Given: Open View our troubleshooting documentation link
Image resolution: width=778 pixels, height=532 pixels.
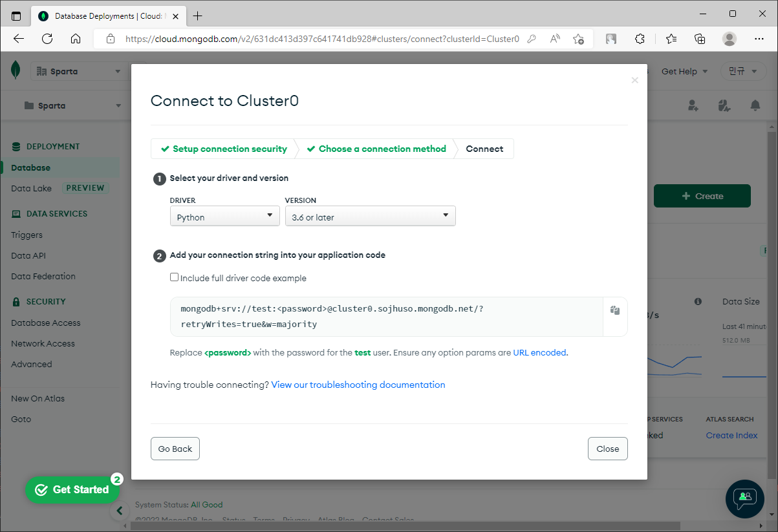Looking at the screenshot, I should pyautogui.click(x=358, y=385).
